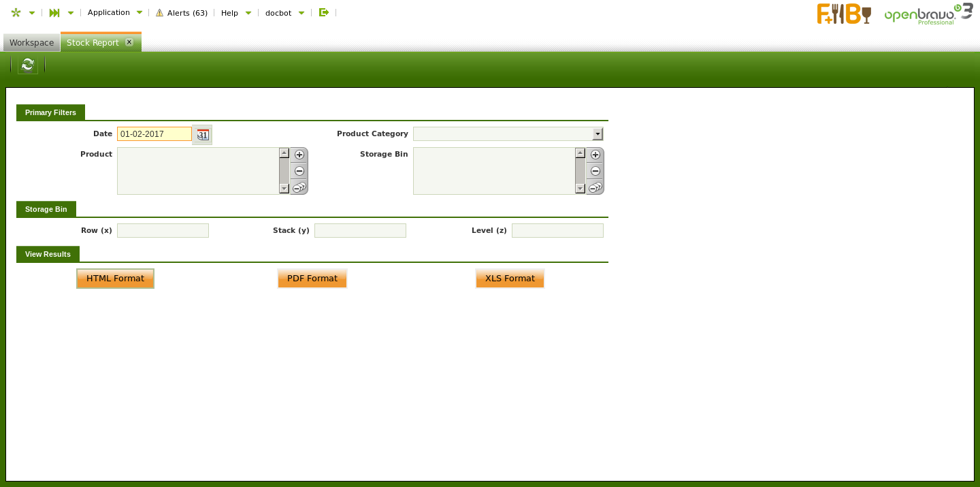The image size is (980, 487).
Task: Open the date picker calendar icon
Action: click(x=202, y=135)
